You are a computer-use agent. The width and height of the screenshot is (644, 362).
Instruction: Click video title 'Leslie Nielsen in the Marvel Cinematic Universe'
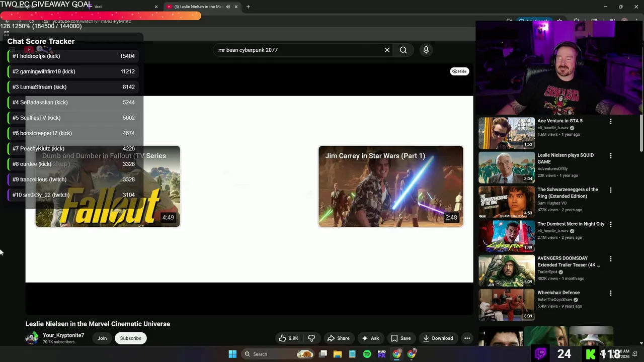click(x=98, y=324)
